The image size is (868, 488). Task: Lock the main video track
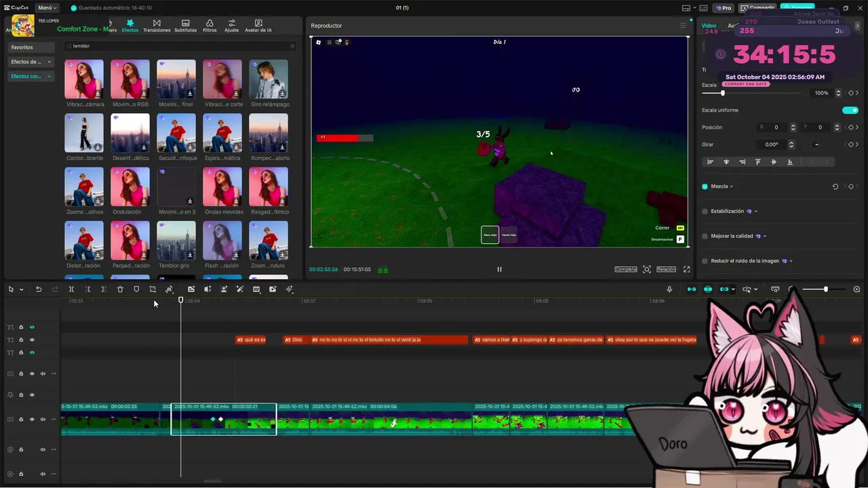tap(21, 420)
